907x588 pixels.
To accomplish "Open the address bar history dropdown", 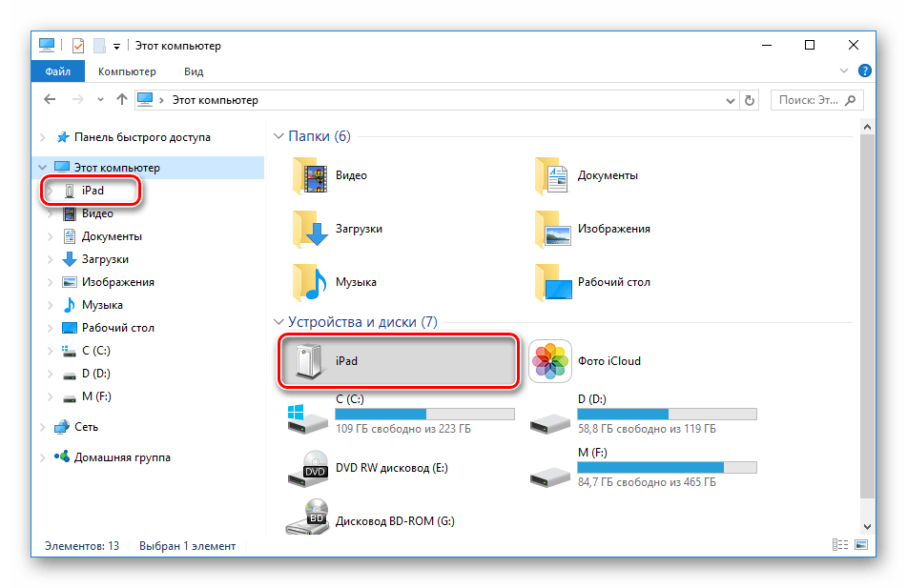I will tap(729, 99).
